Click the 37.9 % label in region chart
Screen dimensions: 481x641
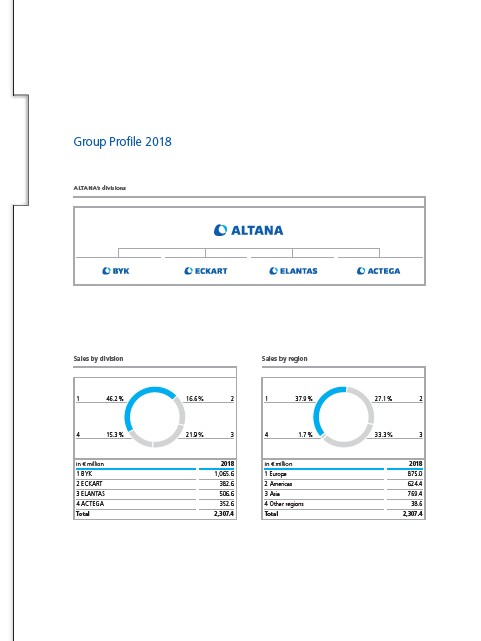[x=304, y=398]
